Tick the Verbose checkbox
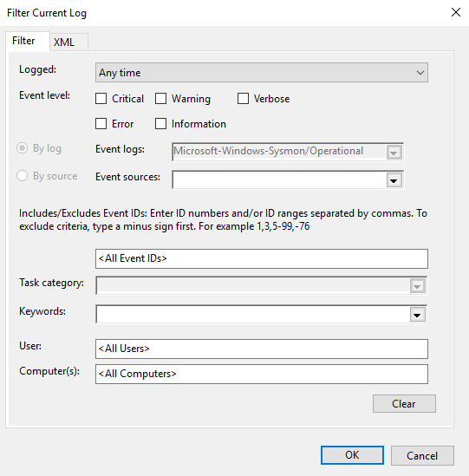The height and width of the screenshot is (476, 469). 243,99
